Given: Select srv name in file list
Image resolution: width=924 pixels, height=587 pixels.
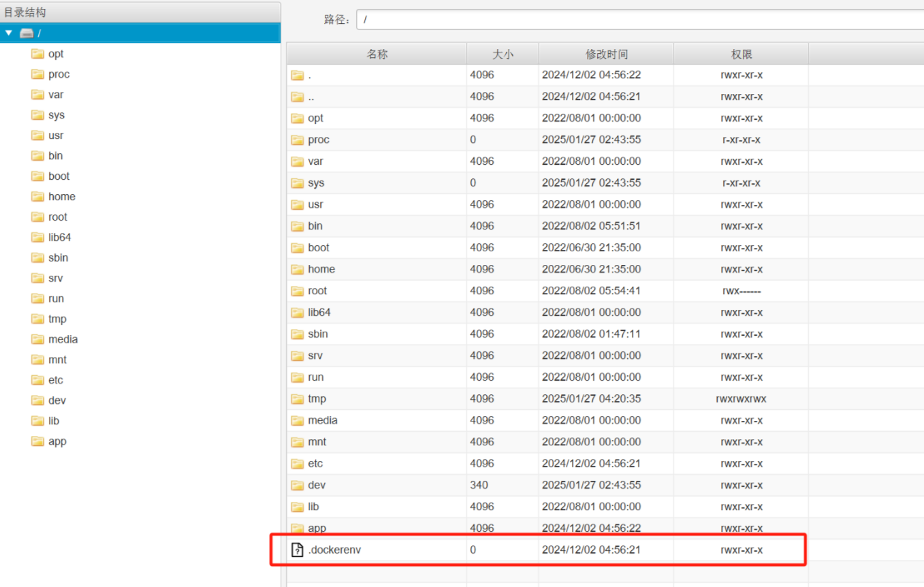Looking at the screenshot, I should pyautogui.click(x=315, y=355).
